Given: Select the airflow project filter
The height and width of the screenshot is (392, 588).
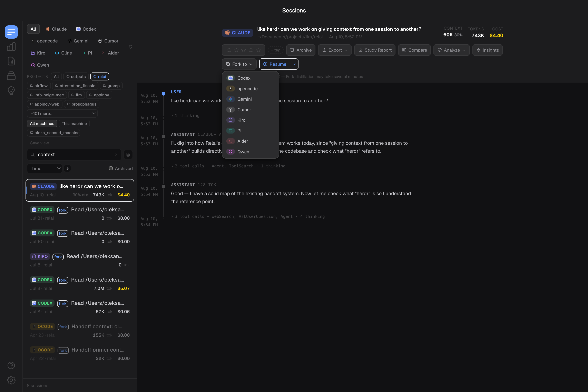Looking at the screenshot, I should click(39, 86).
